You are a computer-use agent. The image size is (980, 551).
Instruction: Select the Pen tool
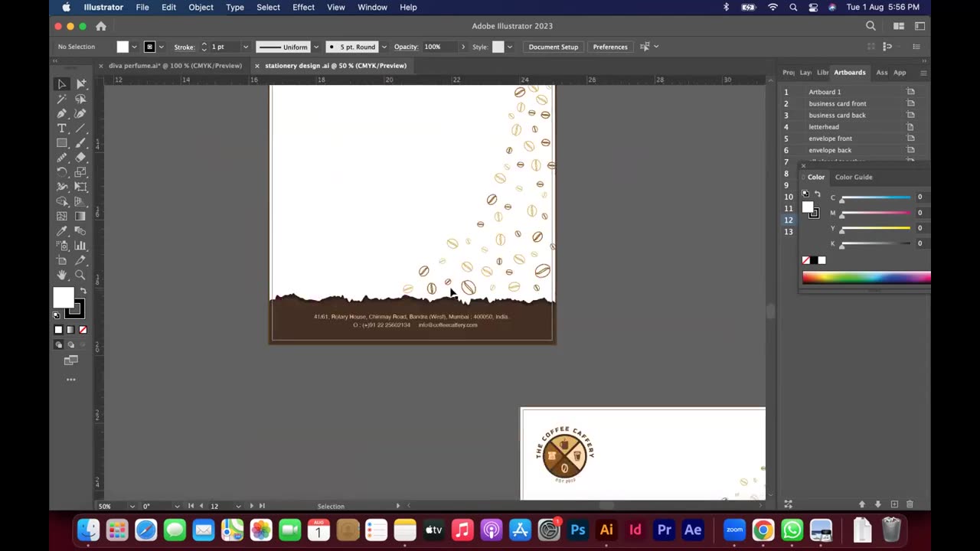point(62,113)
